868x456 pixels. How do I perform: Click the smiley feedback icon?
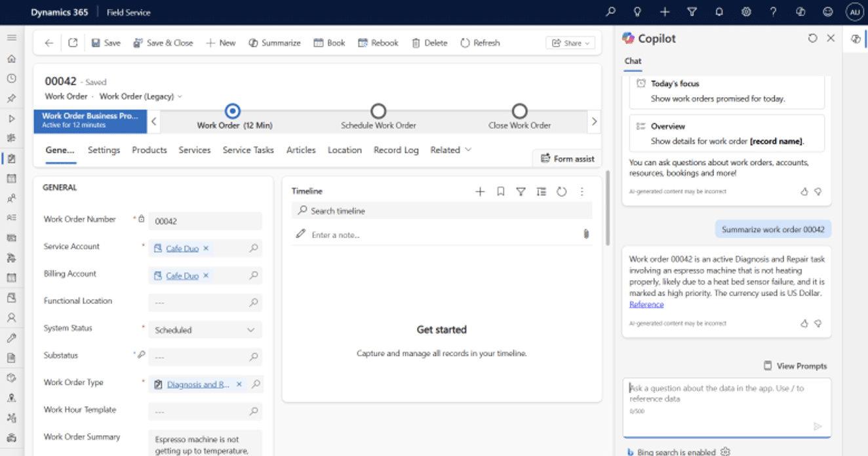click(x=828, y=12)
